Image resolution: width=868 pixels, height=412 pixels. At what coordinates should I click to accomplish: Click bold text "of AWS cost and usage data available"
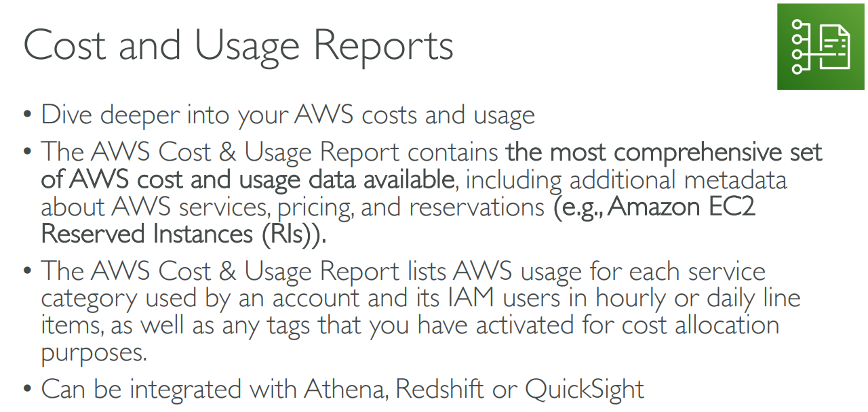coord(247,180)
